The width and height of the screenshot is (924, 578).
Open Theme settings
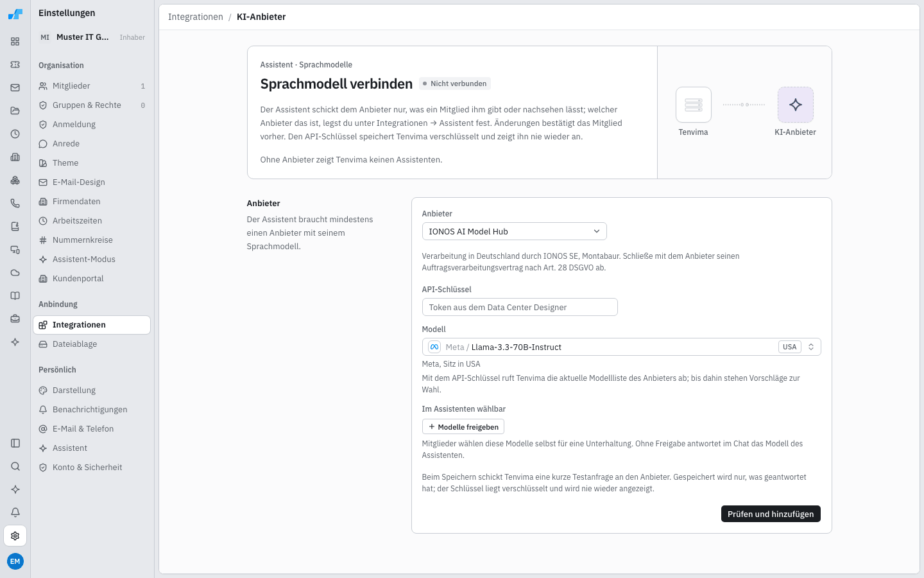92,163
